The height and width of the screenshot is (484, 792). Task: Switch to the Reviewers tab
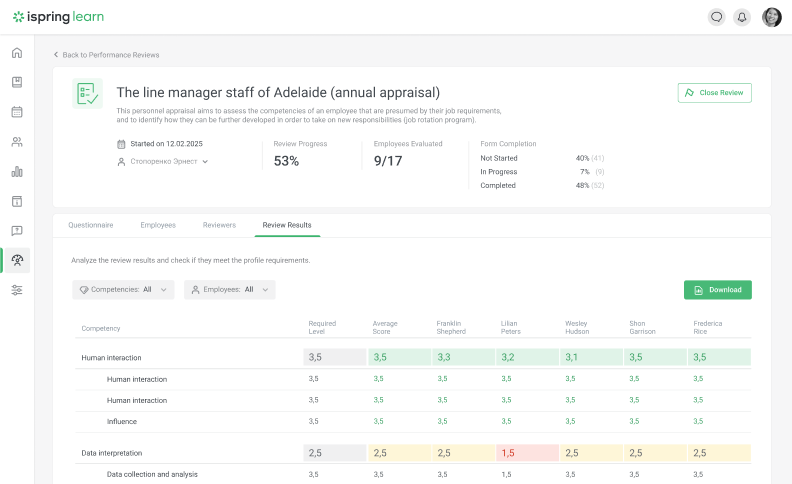click(x=219, y=225)
